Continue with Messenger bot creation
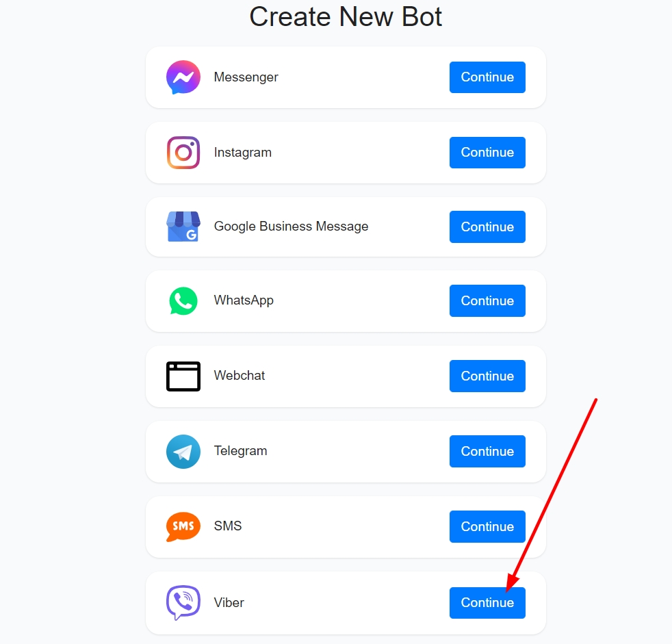This screenshot has height=644, width=672. coord(487,77)
